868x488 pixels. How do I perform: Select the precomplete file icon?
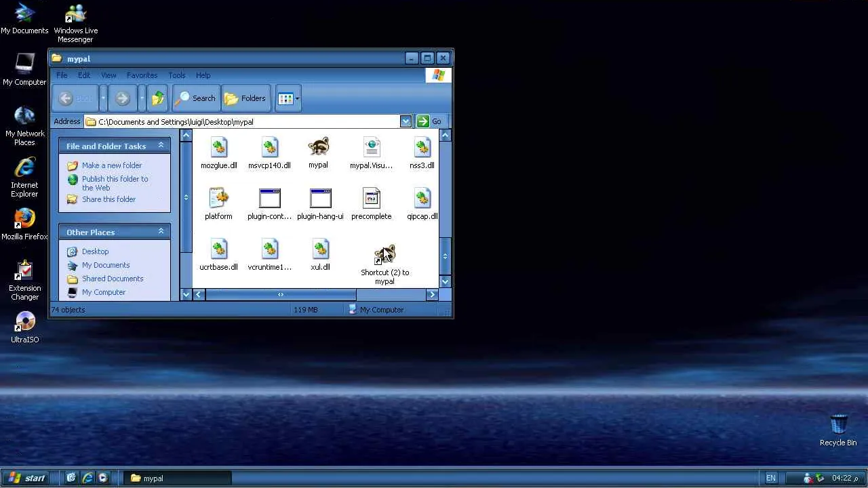[x=372, y=198]
